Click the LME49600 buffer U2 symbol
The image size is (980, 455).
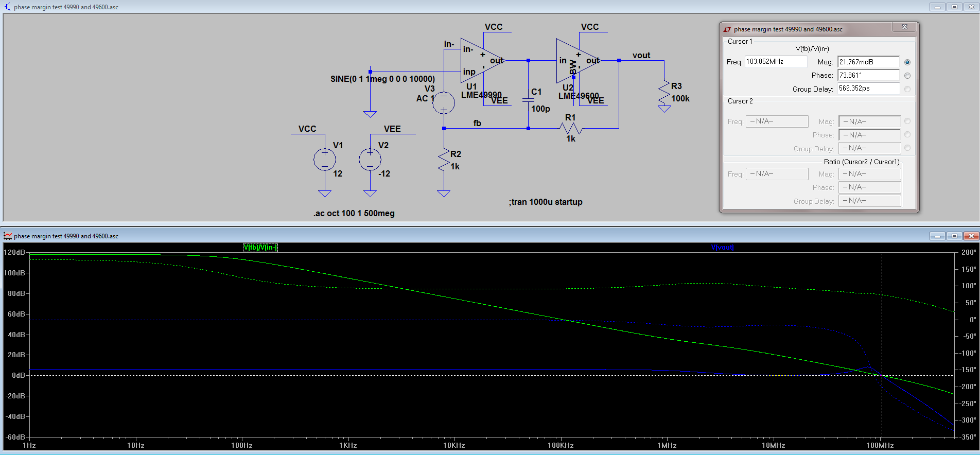[577, 61]
